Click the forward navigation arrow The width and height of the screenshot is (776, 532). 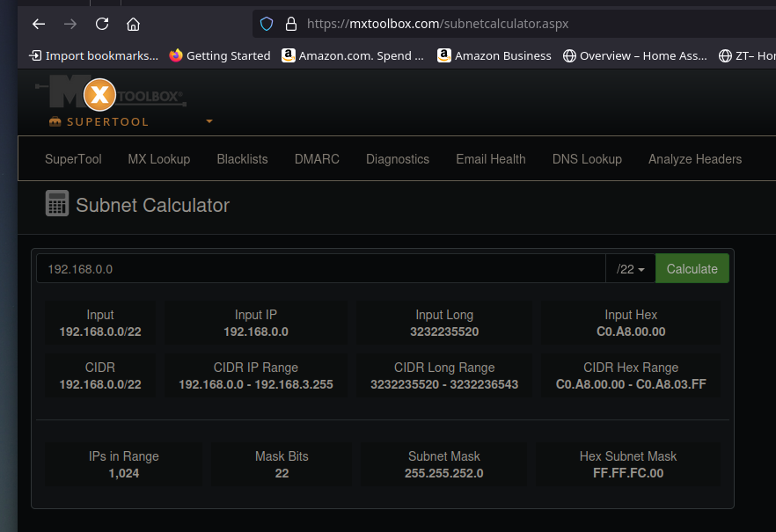tap(70, 24)
